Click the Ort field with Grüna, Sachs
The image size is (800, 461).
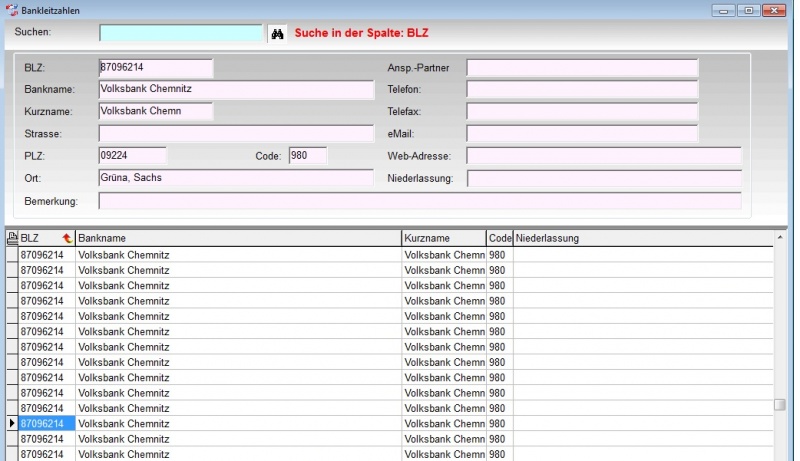pyautogui.click(x=236, y=178)
